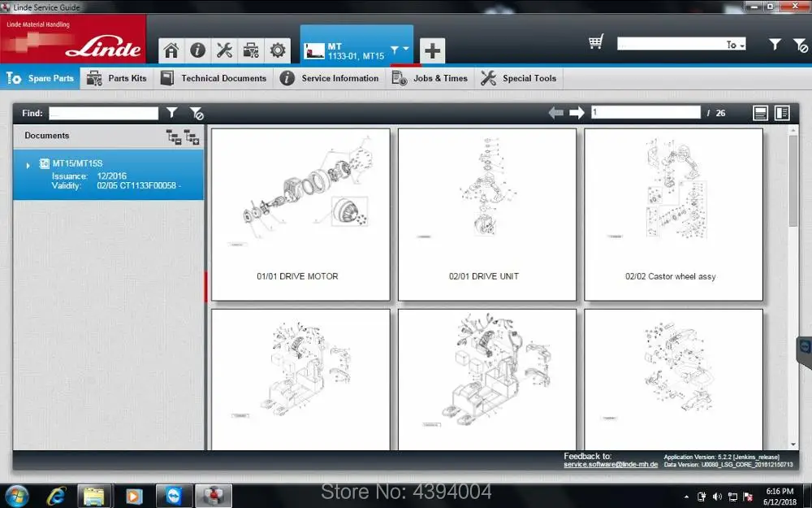This screenshot has height=508, width=812.
Task: Open the second-row right diagram thumbnail
Action: pyautogui.click(x=673, y=380)
